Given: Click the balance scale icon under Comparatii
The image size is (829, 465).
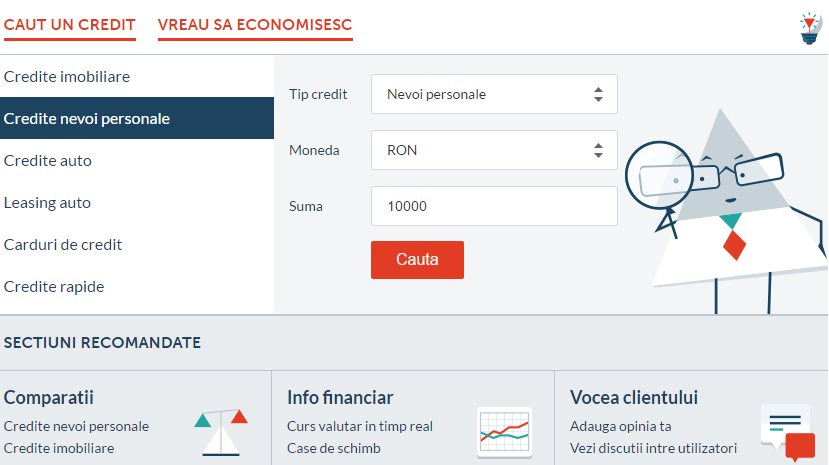Looking at the screenshot, I should [x=221, y=432].
